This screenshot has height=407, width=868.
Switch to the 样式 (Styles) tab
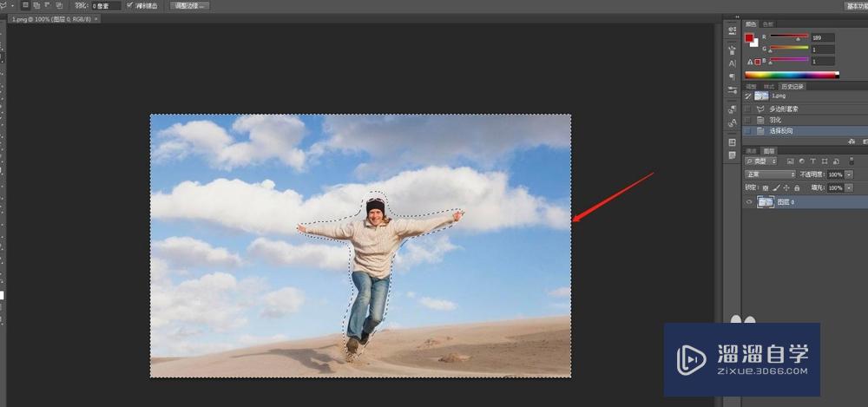pyautogui.click(x=769, y=87)
